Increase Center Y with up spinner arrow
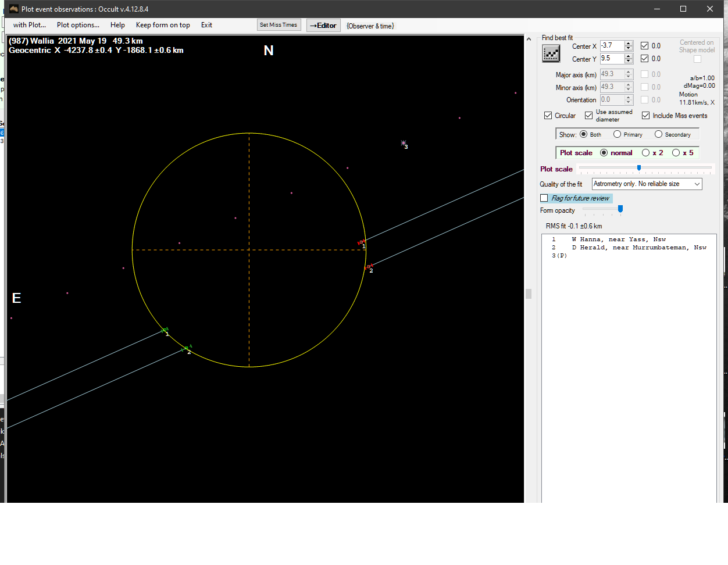This screenshot has width=728, height=565. [628, 56]
